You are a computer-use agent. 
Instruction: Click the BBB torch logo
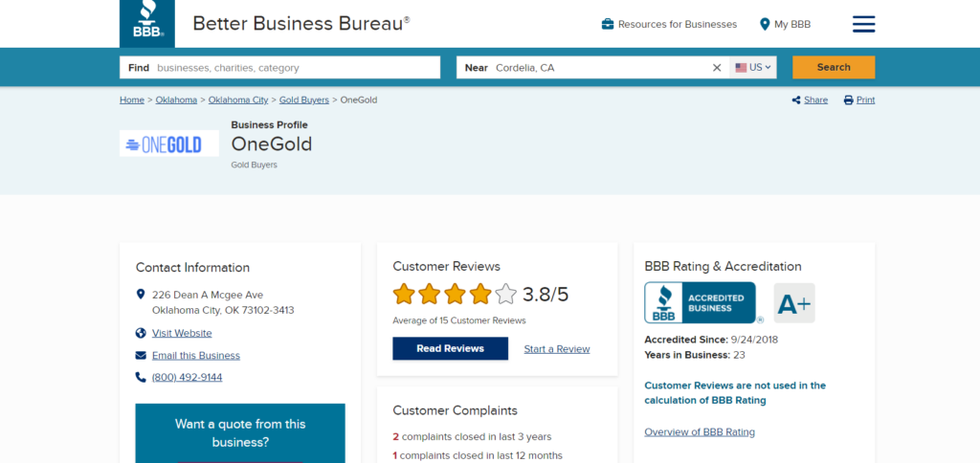tap(146, 23)
